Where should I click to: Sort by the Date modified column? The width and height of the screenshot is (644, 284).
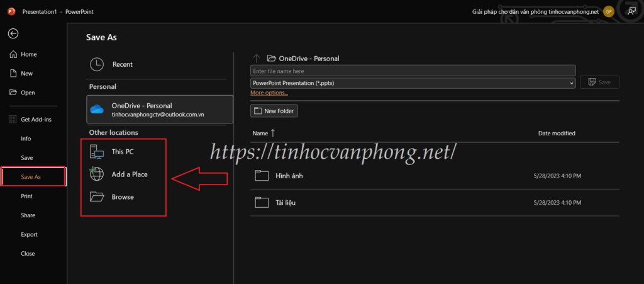pos(557,133)
